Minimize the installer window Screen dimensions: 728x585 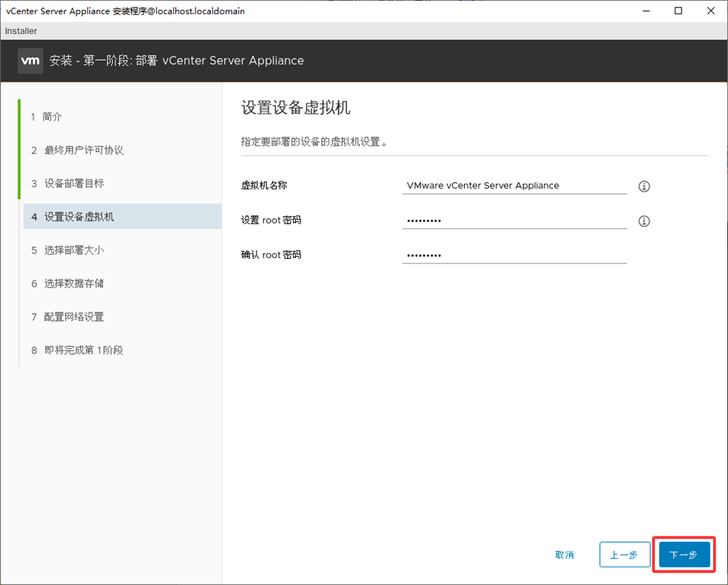[x=645, y=11]
